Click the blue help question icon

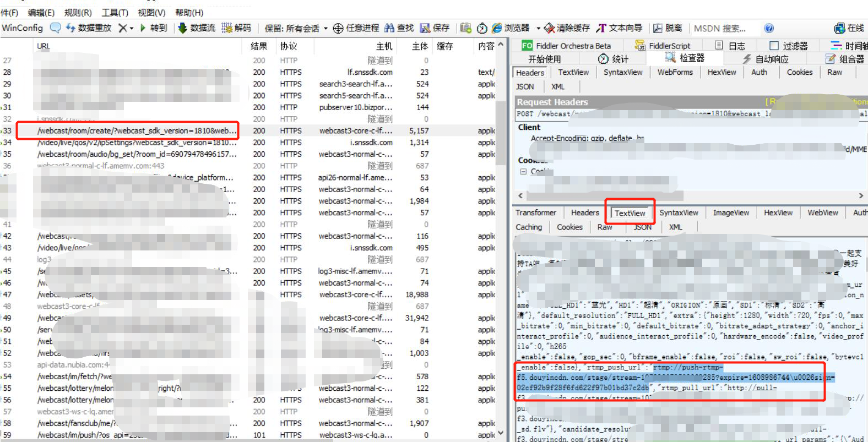click(x=769, y=28)
